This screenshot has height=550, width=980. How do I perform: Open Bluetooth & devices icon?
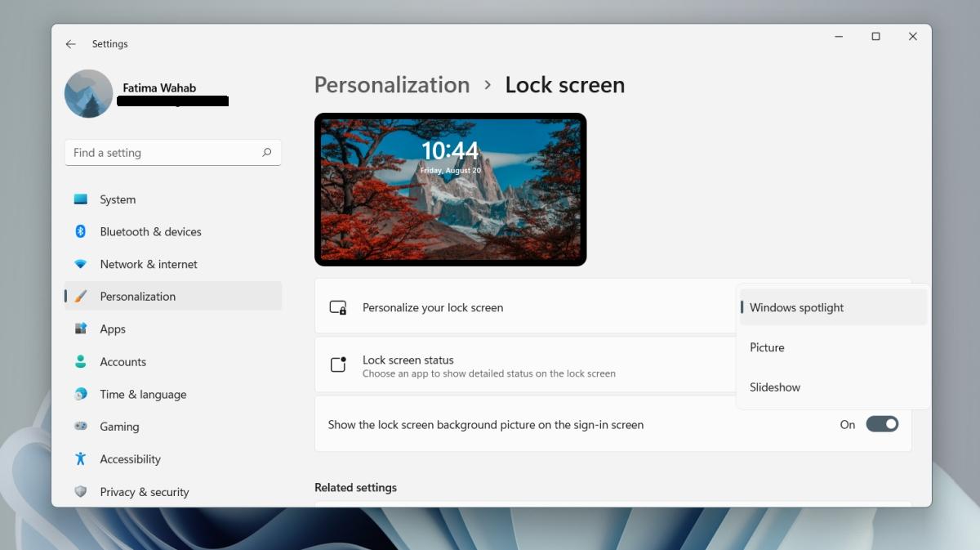point(80,231)
